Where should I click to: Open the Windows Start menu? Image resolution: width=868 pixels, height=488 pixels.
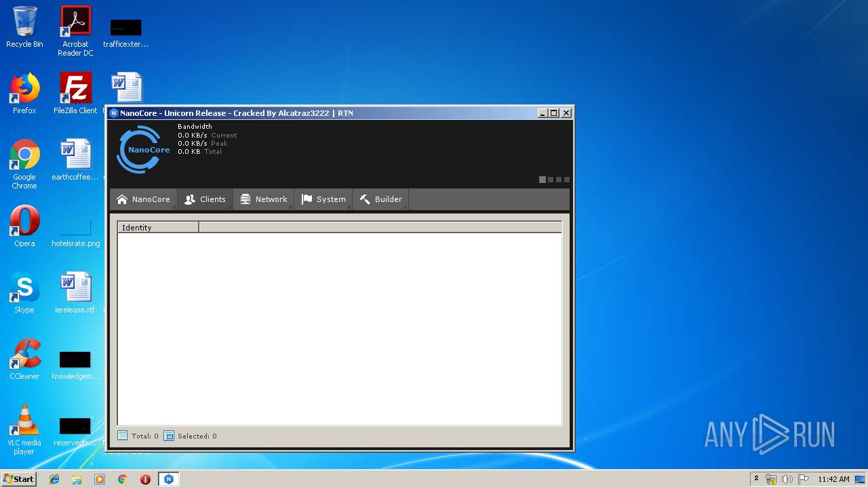[18, 479]
